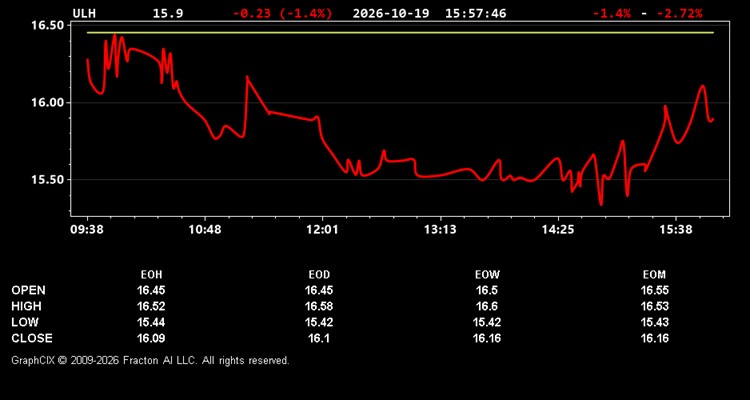Screen dimensions: 750x400
Task: Click the change value -0.23 (-1.4%)
Action: coord(282,13)
